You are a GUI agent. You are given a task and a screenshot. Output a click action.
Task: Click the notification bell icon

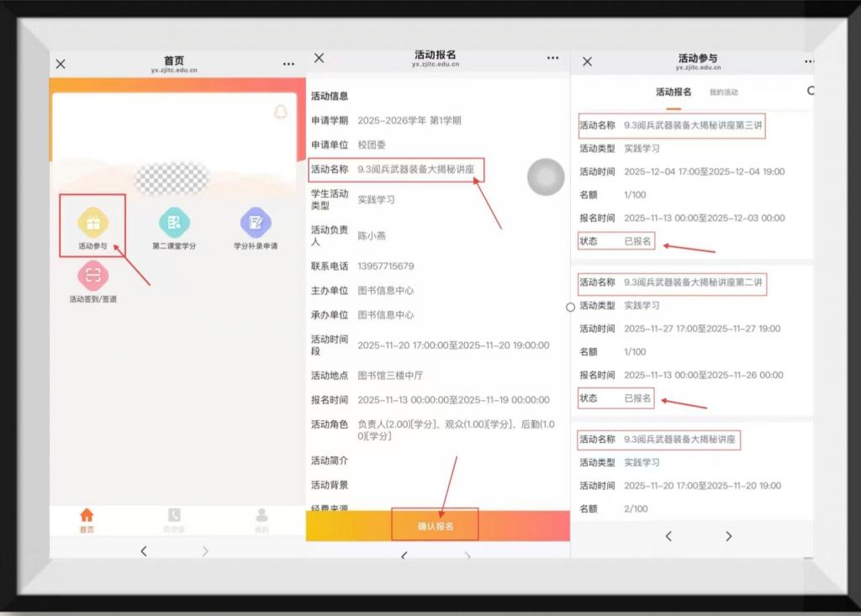(x=280, y=113)
